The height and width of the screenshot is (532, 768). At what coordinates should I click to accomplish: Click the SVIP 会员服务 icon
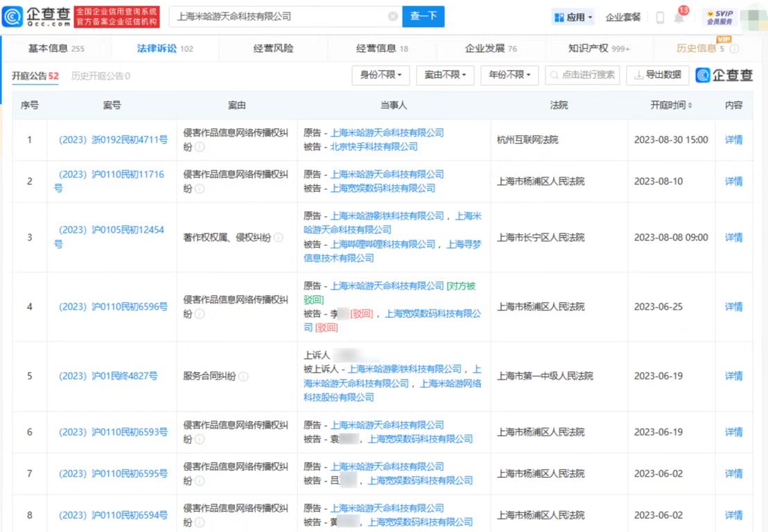pyautogui.click(x=721, y=15)
